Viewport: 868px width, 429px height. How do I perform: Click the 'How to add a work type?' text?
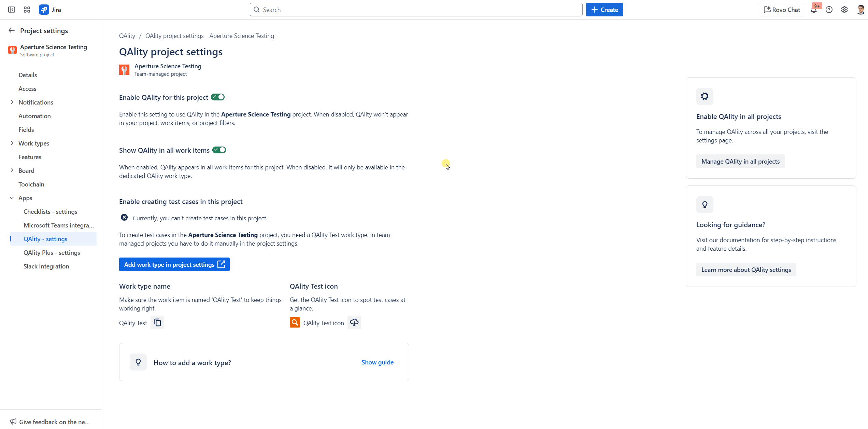(x=192, y=362)
